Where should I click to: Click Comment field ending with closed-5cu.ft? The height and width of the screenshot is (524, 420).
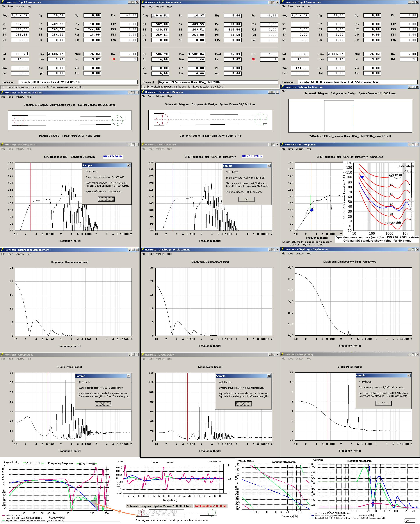tap(358, 82)
